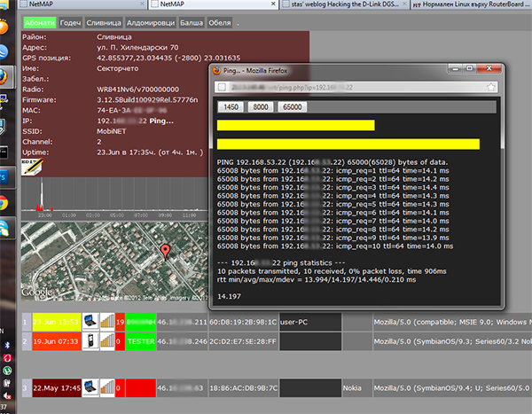Image resolution: width=532 pixels, height=414 pixels.
Task: Click the green TESTER cell in row 2
Action: 141,340
